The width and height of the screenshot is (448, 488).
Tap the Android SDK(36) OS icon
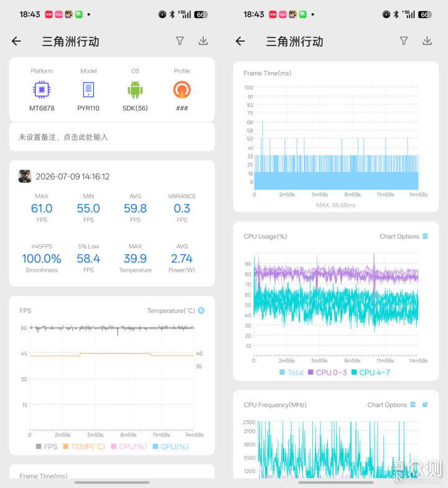[135, 90]
